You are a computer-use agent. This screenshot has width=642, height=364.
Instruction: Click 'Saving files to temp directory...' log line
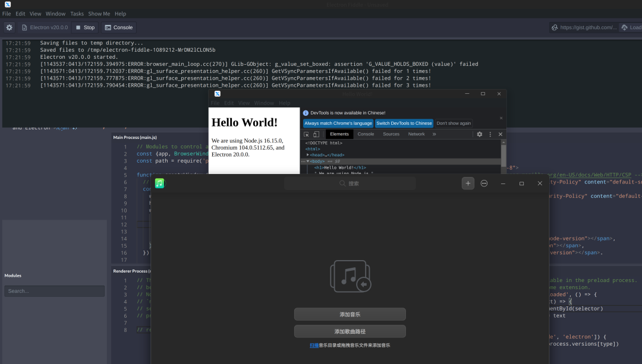point(92,43)
